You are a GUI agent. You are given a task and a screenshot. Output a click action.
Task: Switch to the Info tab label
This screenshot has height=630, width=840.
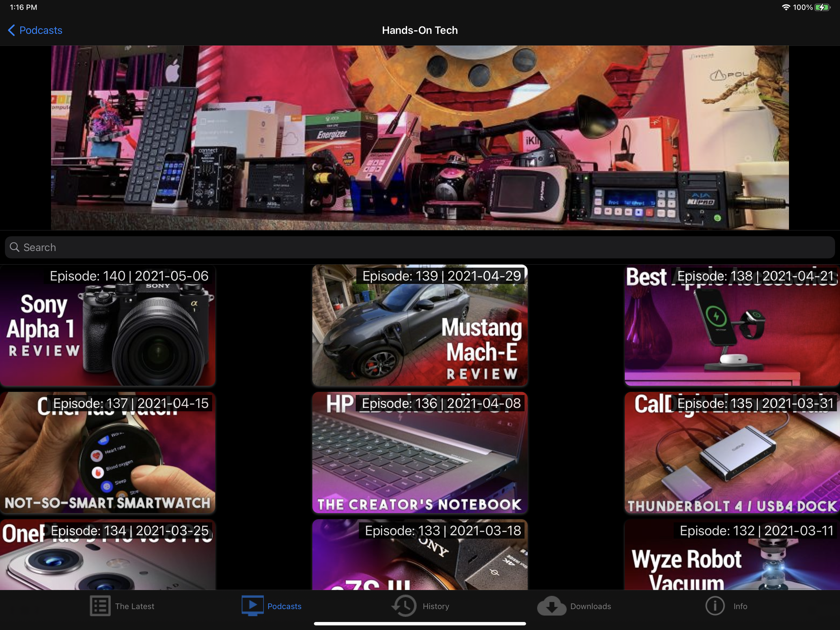point(740,606)
